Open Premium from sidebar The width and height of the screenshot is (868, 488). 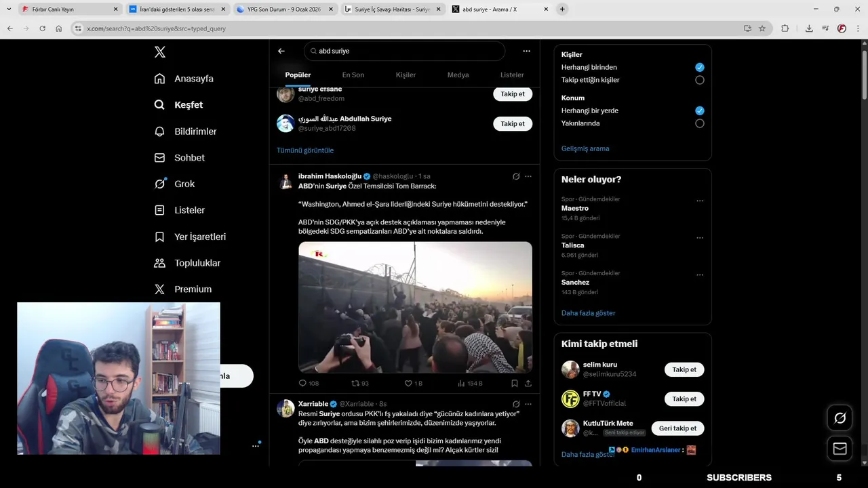pyautogui.click(x=182, y=289)
